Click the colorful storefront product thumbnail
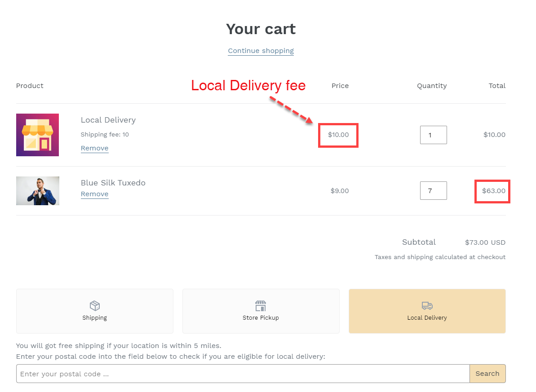 pyautogui.click(x=37, y=135)
